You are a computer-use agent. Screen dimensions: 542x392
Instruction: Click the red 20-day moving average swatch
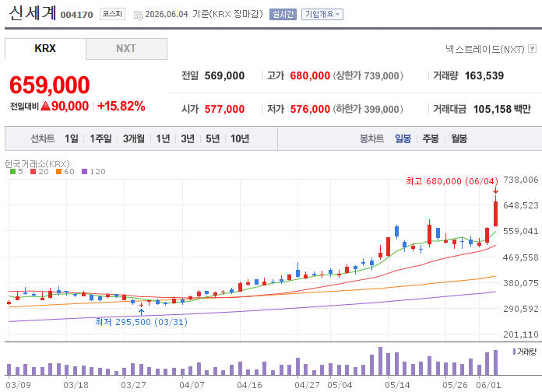tap(33, 172)
